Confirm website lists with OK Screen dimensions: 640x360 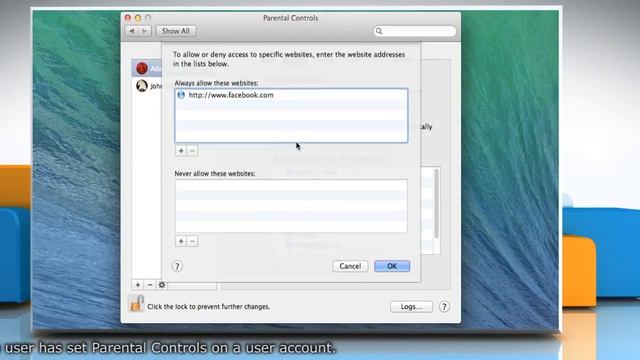[392, 266]
